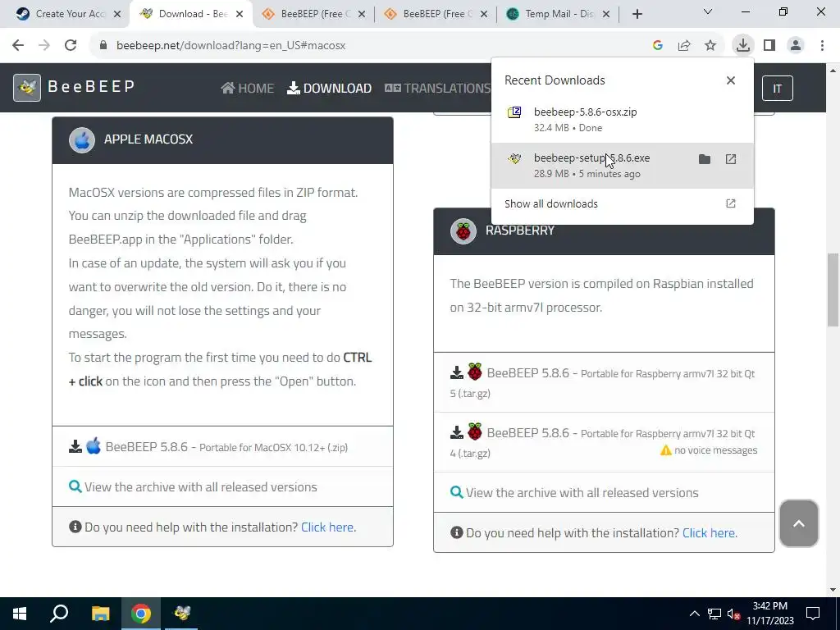Click here for MacOSX installation help
This screenshot has width=840, height=630.
(327, 527)
